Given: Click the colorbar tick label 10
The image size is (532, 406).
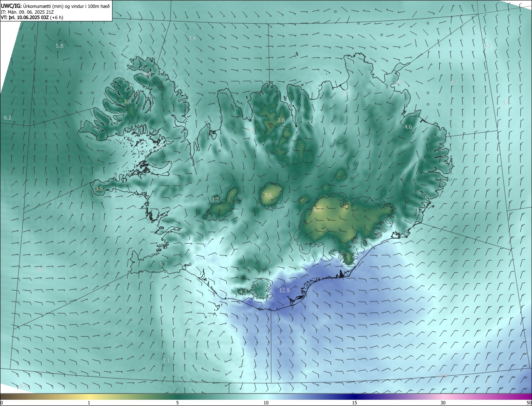Looking at the screenshot, I should click(x=266, y=403).
